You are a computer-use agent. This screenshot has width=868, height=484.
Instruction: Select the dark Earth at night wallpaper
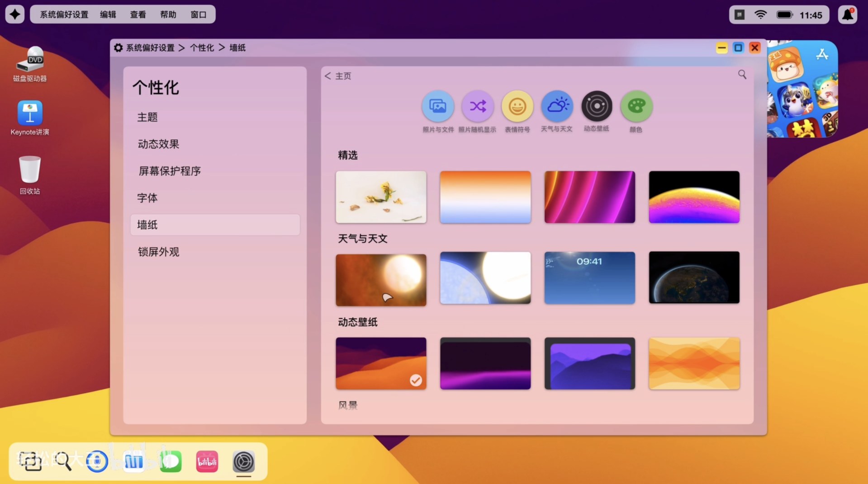coord(694,278)
